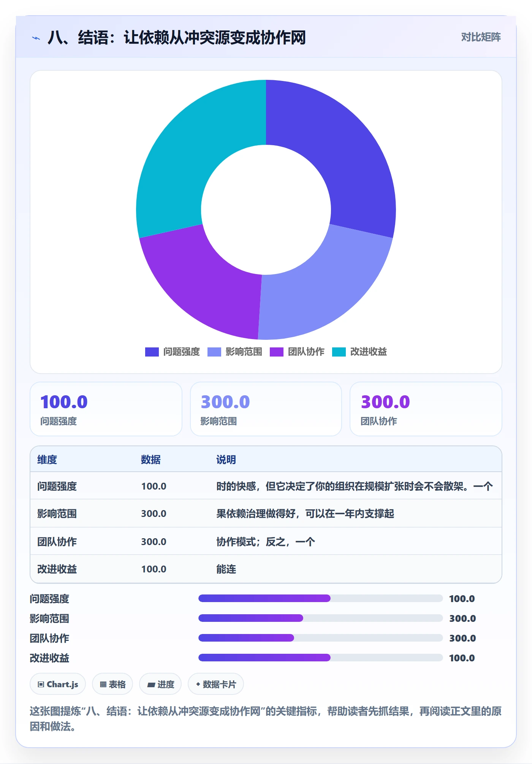The width and height of the screenshot is (532, 764).
Task: Select the 100.0 问题强度 stat card
Action: [106, 409]
